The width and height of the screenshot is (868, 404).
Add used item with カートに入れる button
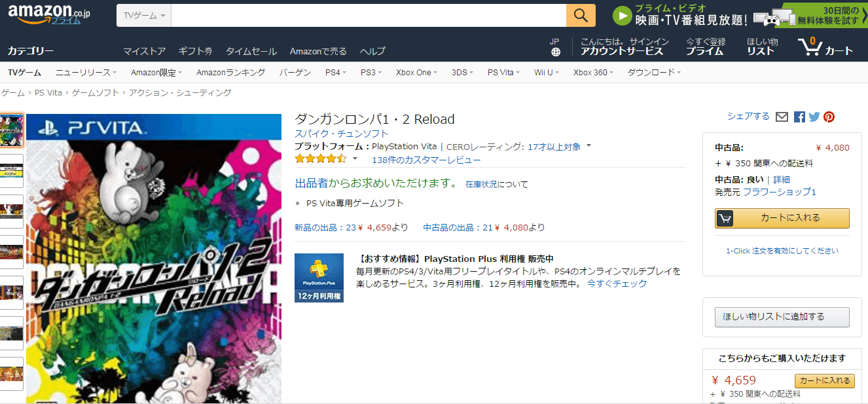point(782,218)
